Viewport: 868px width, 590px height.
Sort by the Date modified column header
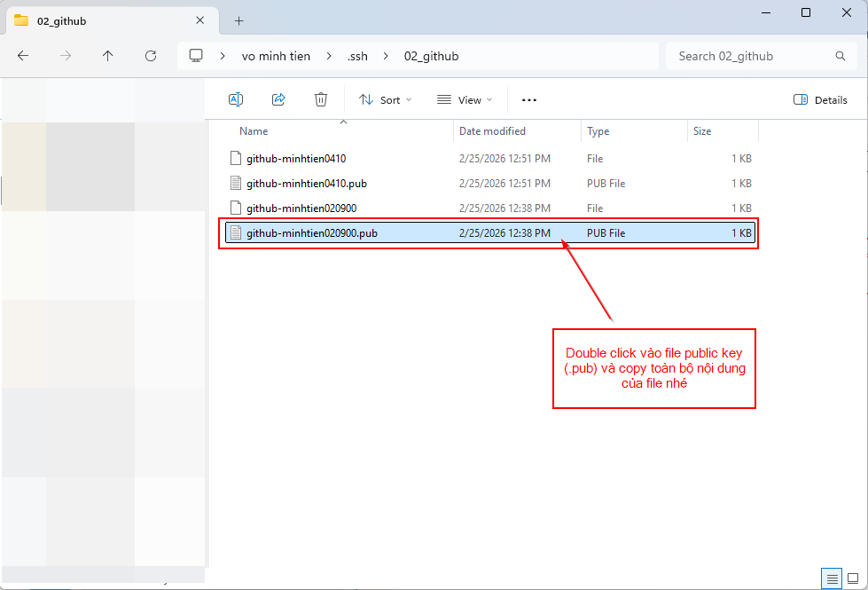(x=492, y=131)
